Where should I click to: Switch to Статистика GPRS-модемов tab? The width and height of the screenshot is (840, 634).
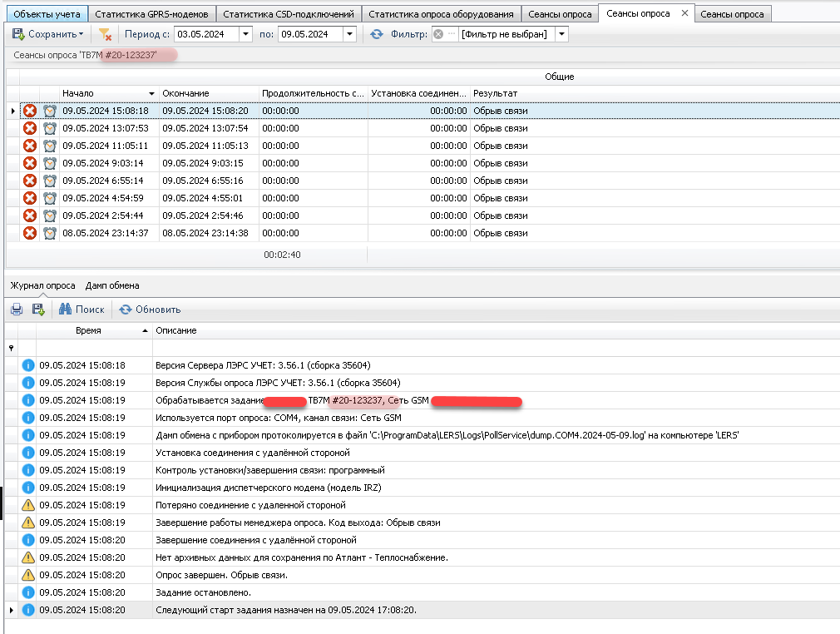[151, 14]
